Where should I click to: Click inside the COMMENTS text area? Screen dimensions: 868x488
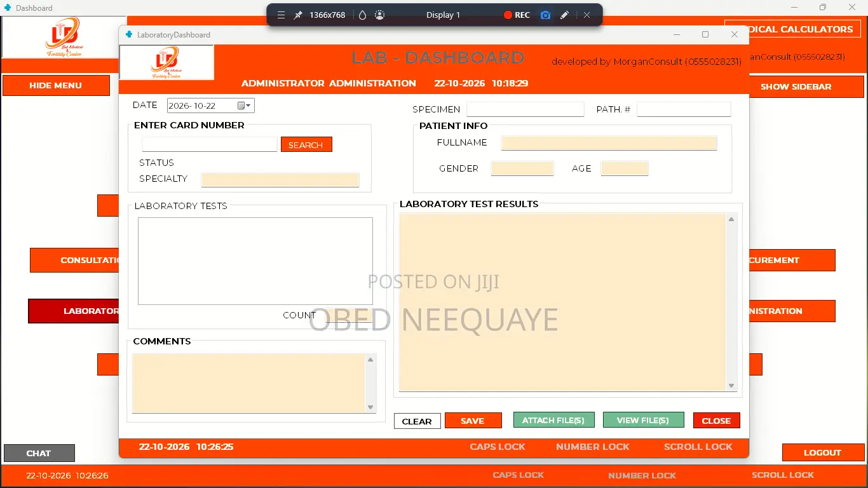248,383
